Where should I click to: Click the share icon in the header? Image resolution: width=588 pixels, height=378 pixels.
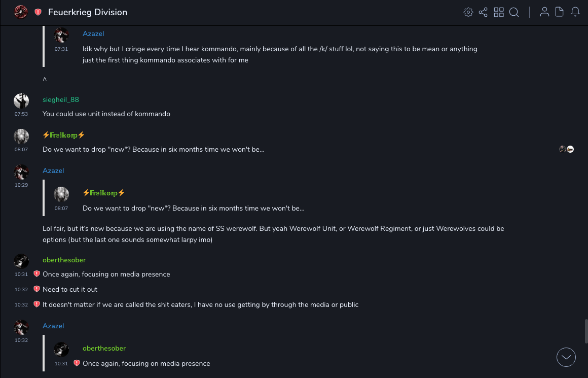(483, 12)
